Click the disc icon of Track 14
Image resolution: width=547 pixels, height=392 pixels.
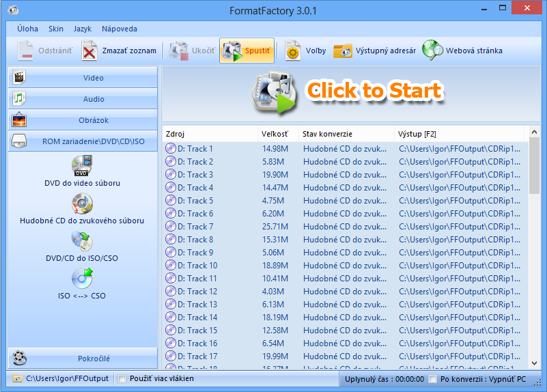pyautogui.click(x=171, y=318)
